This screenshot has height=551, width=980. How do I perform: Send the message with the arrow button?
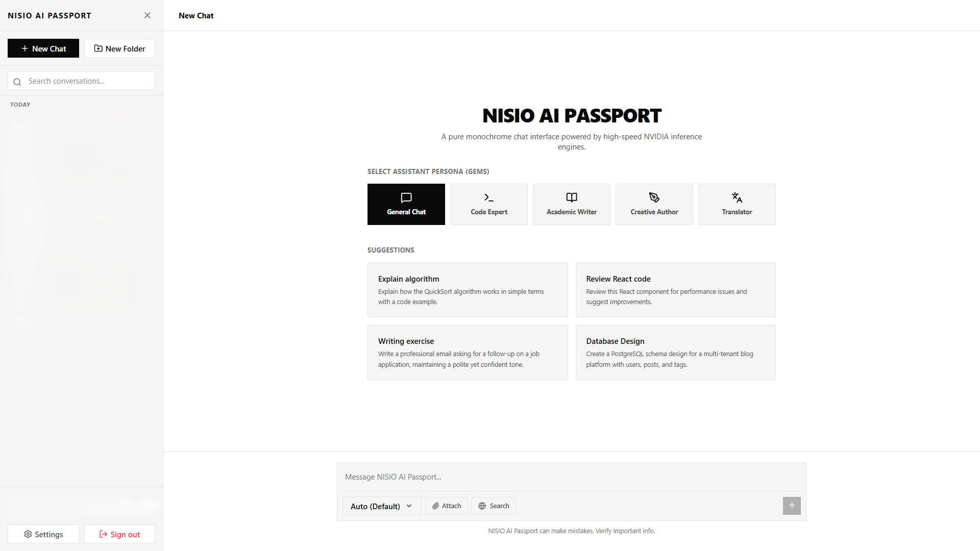[792, 506]
